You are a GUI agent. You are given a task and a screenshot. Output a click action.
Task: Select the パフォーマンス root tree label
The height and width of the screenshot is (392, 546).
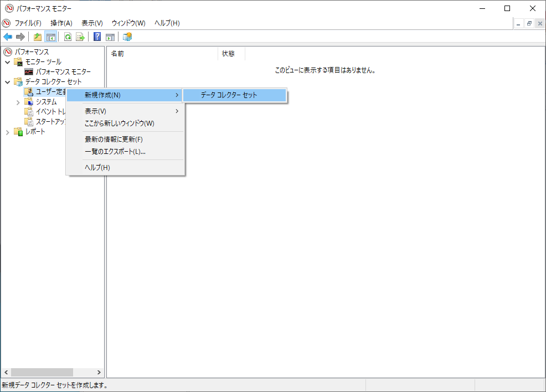(x=32, y=52)
